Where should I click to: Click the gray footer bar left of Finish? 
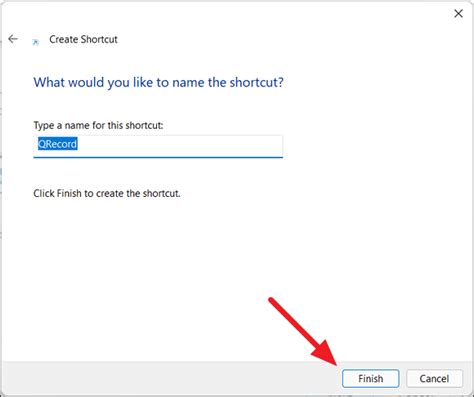pyautogui.click(x=170, y=378)
